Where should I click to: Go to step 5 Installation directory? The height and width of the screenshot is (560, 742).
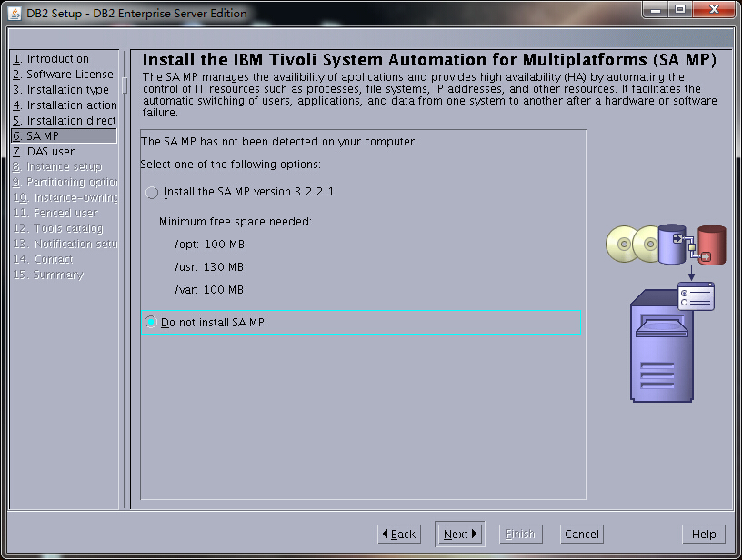click(64, 121)
